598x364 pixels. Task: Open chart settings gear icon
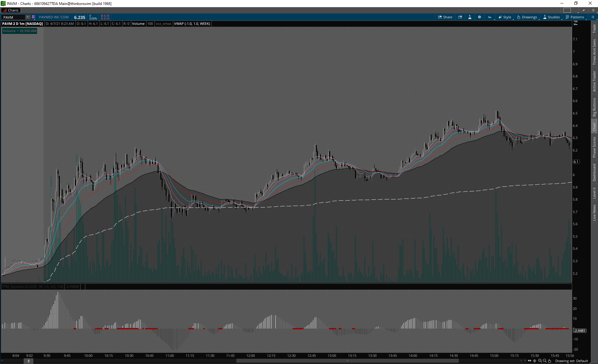(479, 17)
